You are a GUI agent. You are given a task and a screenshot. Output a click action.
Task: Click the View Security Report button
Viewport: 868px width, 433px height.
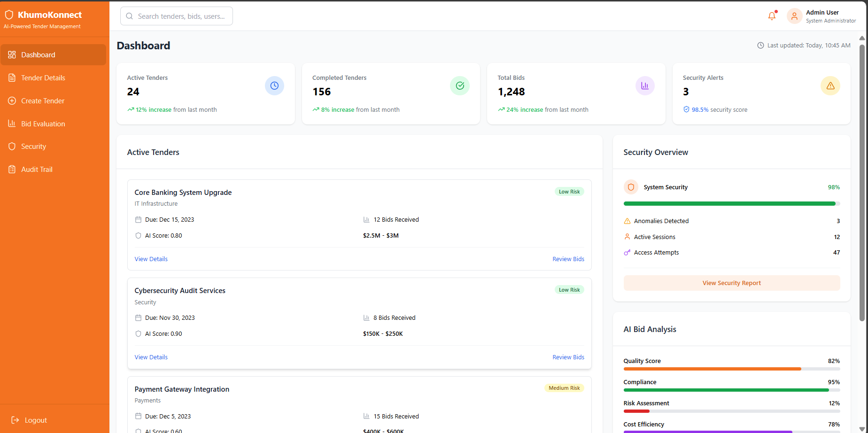732,283
